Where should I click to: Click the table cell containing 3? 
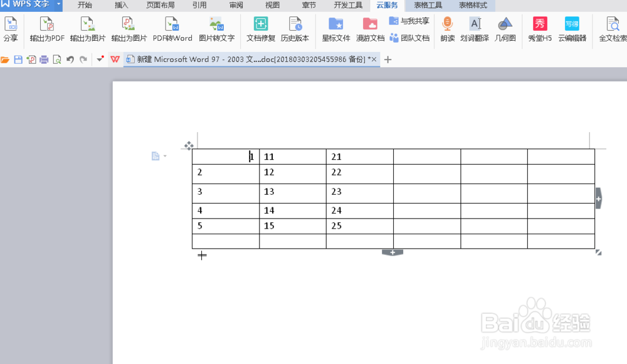(226, 194)
